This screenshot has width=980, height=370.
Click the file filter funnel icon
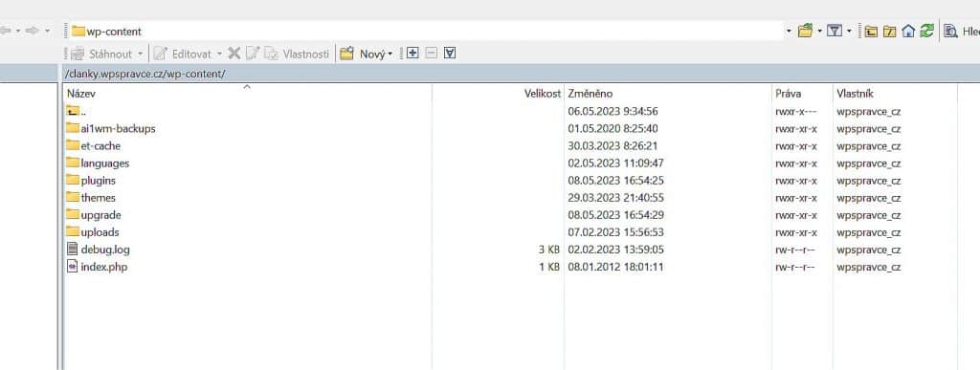[835, 31]
